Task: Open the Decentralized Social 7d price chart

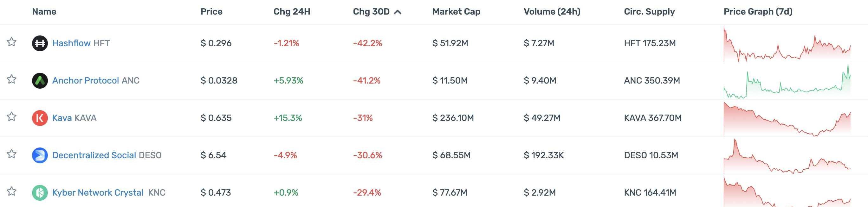Action: [787, 156]
